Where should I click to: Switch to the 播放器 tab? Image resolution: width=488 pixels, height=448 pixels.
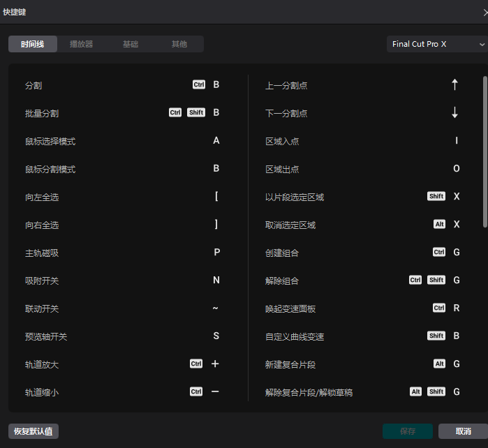[82, 44]
